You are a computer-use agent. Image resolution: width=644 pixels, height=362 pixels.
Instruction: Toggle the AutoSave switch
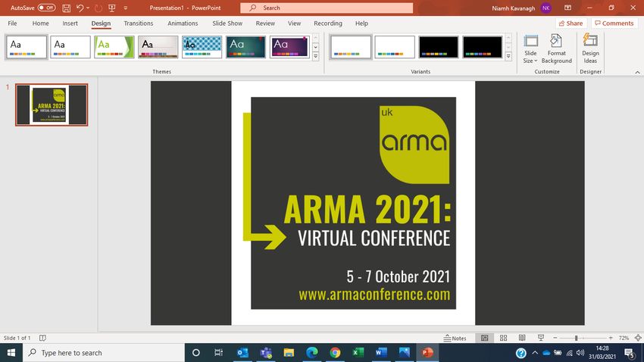[46, 8]
